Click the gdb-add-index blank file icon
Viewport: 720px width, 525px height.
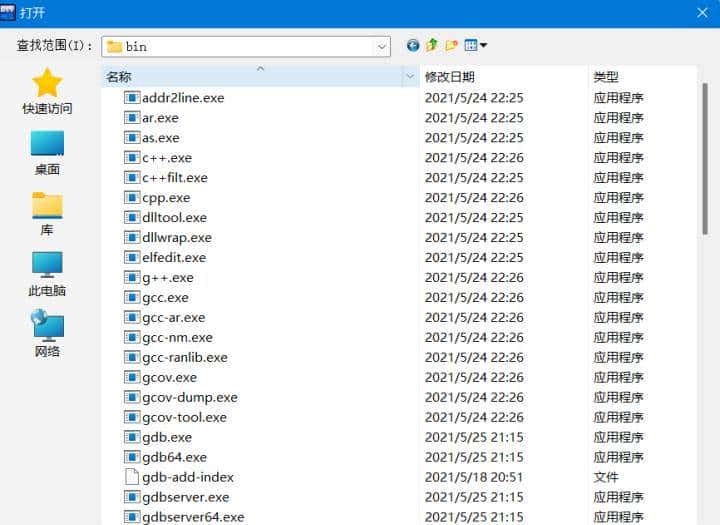point(132,477)
